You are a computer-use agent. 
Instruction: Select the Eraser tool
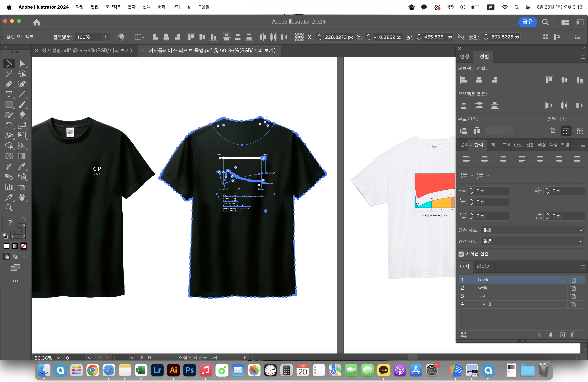22,115
